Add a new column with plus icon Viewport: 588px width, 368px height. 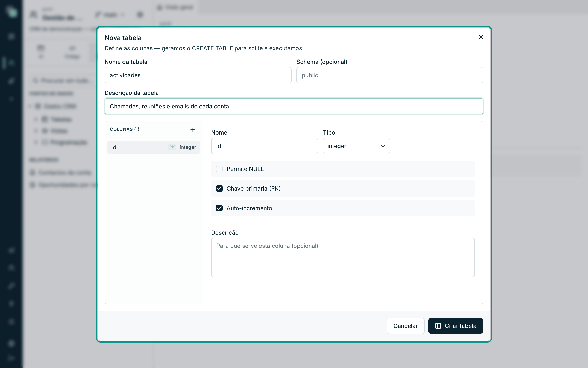(x=193, y=129)
